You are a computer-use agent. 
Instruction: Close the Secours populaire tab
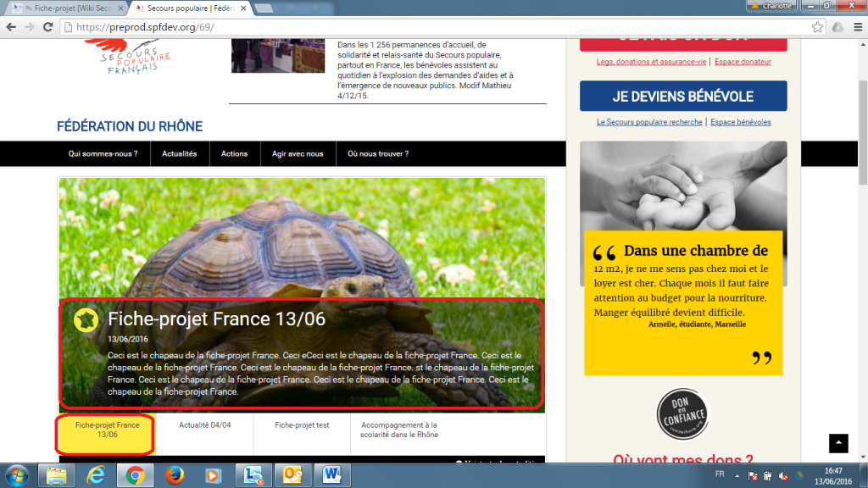[x=243, y=8]
